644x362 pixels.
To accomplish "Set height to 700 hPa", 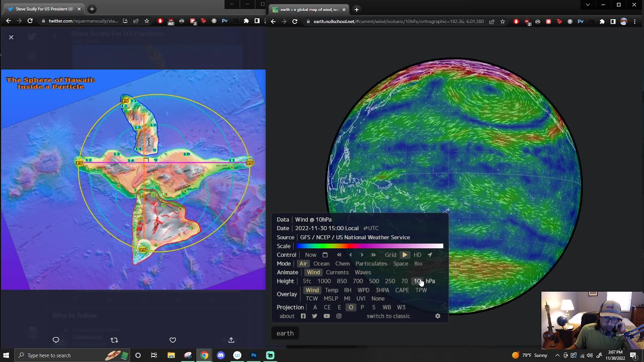I will (x=358, y=281).
